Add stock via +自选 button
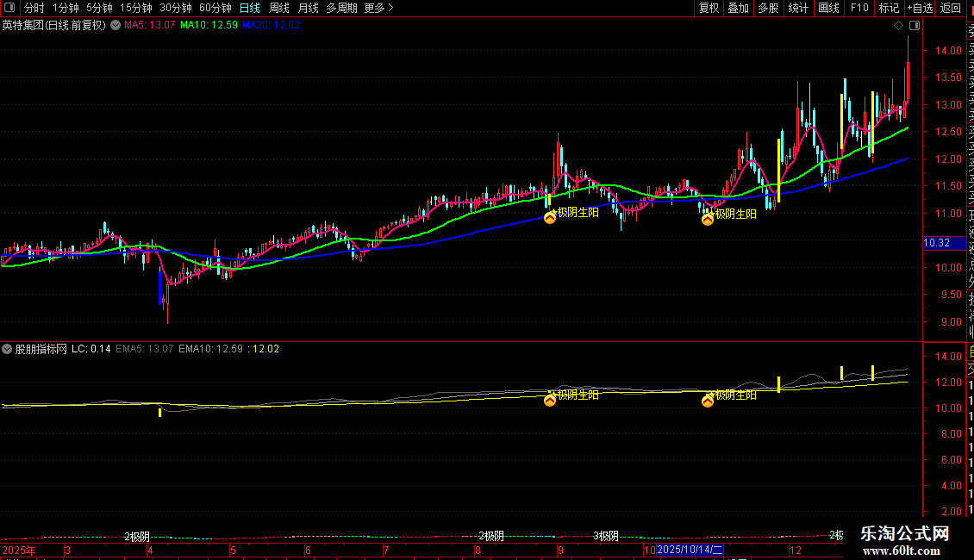Image resolution: width=974 pixels, height=560 pixels. (x=921, y=8)
